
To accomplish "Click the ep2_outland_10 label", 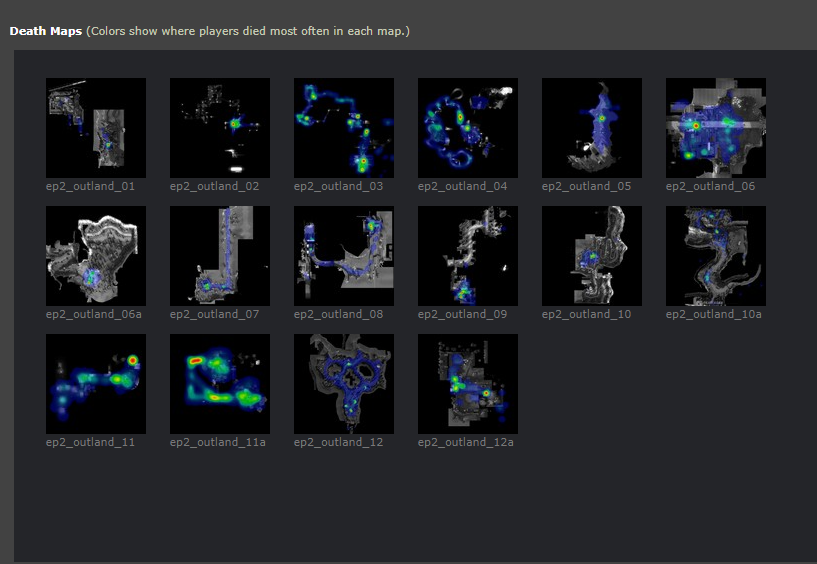I will click(x=586, y=314).
